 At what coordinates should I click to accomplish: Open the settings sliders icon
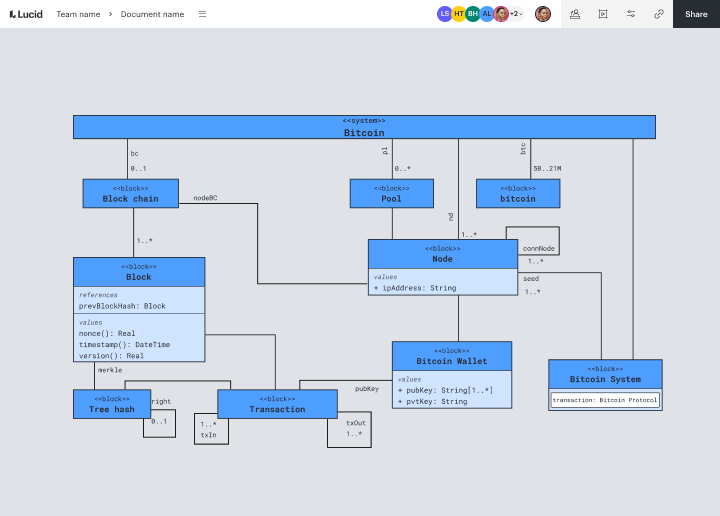631,14
